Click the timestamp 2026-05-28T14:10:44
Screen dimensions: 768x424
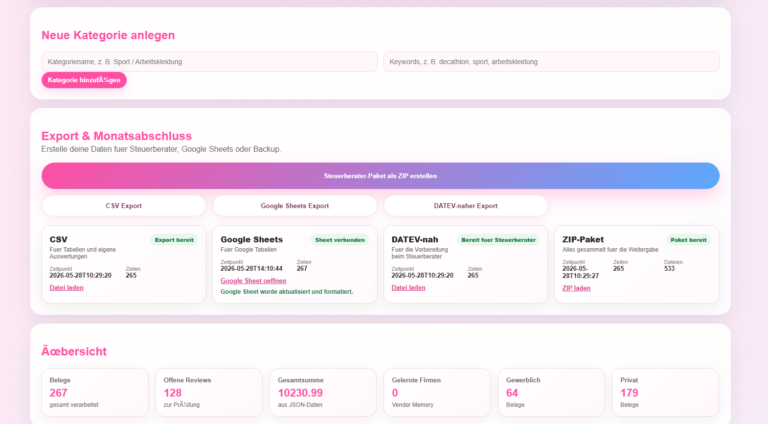pos(251,269)
